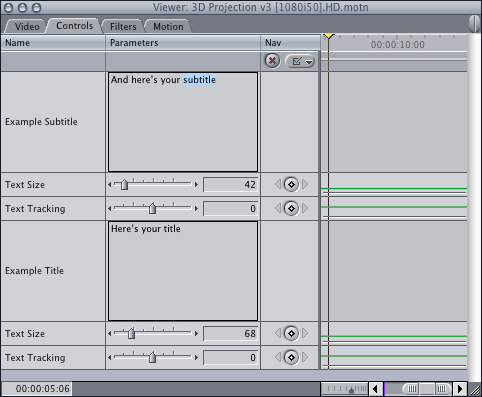Decrease subtitle Text Tracking with left slider arrow
The height and width of the screenshot is (397, 482).
(110, 208)
